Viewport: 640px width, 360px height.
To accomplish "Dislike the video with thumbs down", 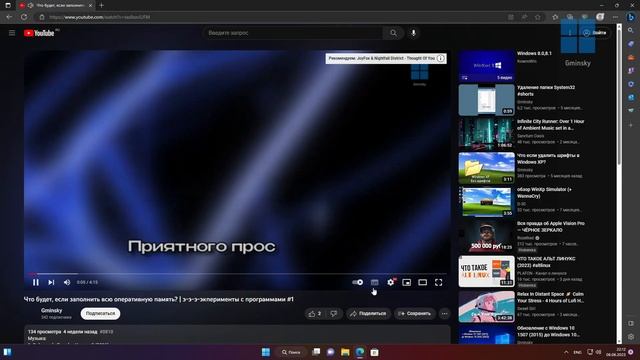I will point(333,313).
